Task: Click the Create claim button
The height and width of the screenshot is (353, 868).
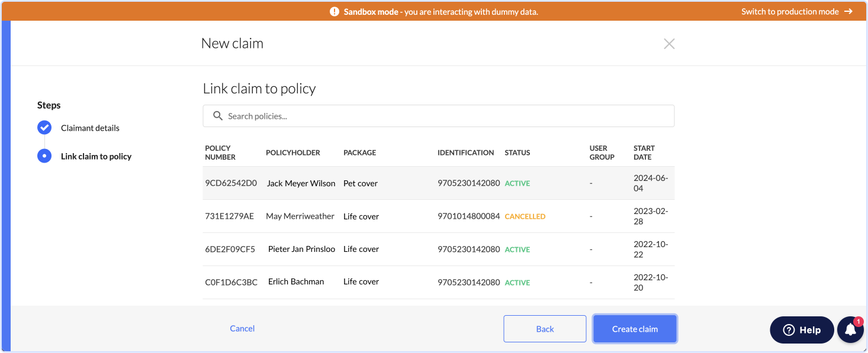Action: (635, 329)
